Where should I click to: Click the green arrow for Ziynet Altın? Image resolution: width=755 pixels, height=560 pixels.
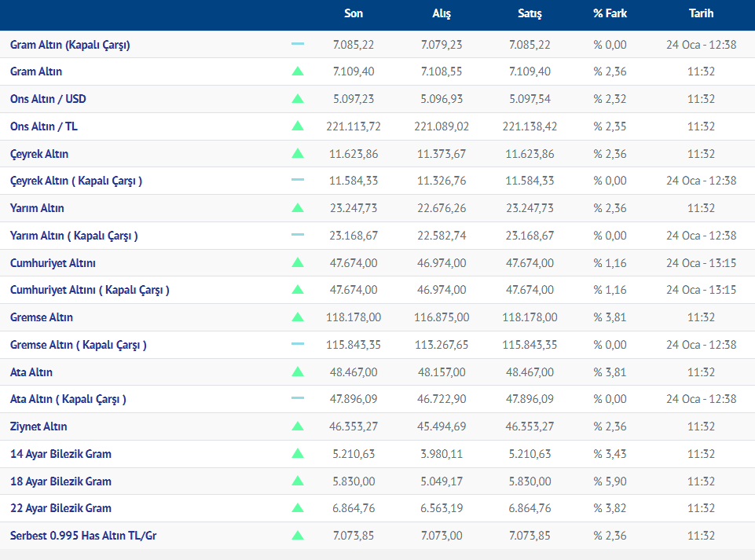[298, 426]
